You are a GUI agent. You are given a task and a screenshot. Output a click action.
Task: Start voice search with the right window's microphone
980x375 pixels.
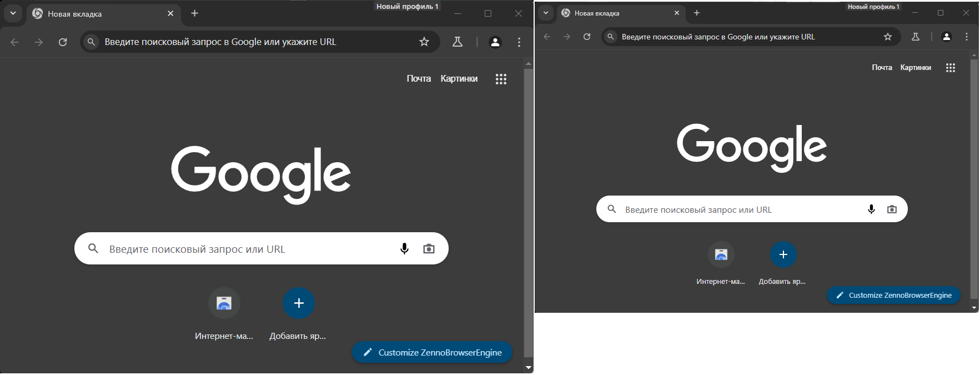(x=871, y=209)
